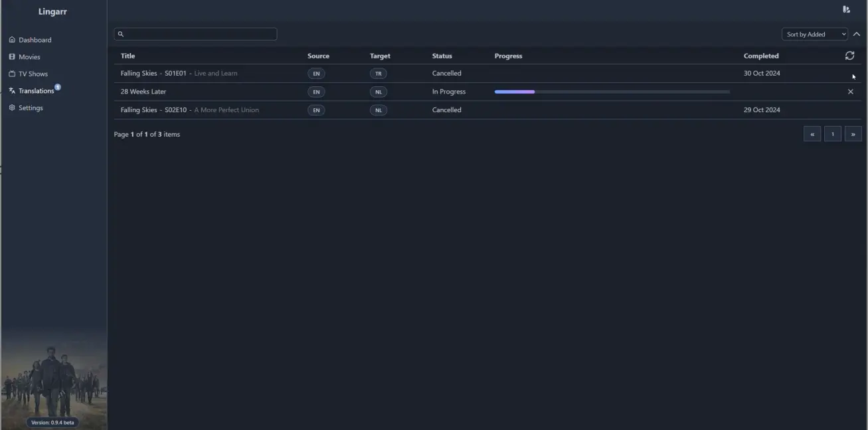Open the Dashboard from the sidebar
This screenshot has width=868, height=430.
(x=35, y=39)
